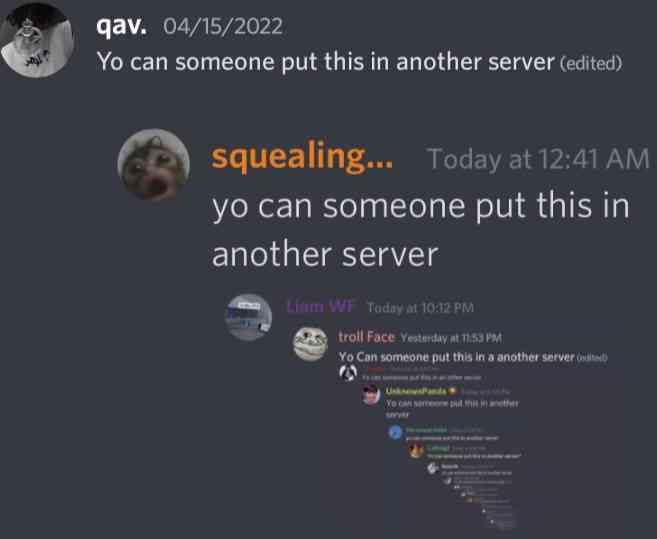Click the UnknownPanda username

click(x=416, y=391)
